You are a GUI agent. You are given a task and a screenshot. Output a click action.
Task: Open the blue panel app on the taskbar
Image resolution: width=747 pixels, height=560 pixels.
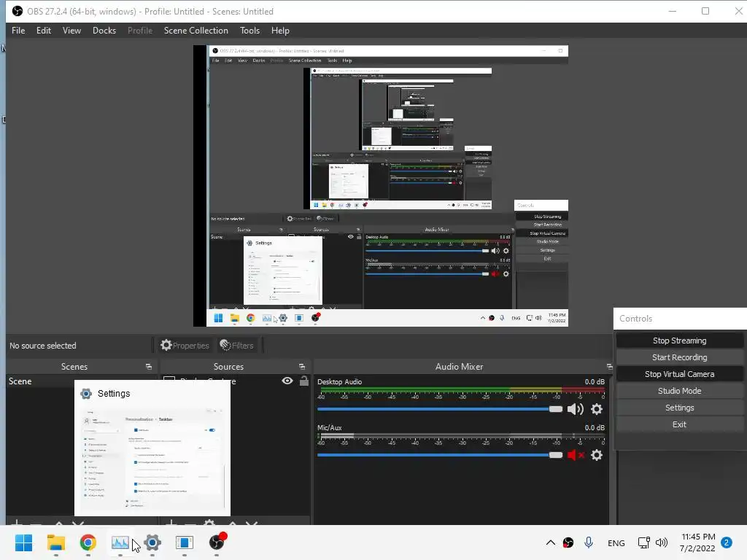tap(185, 542)
